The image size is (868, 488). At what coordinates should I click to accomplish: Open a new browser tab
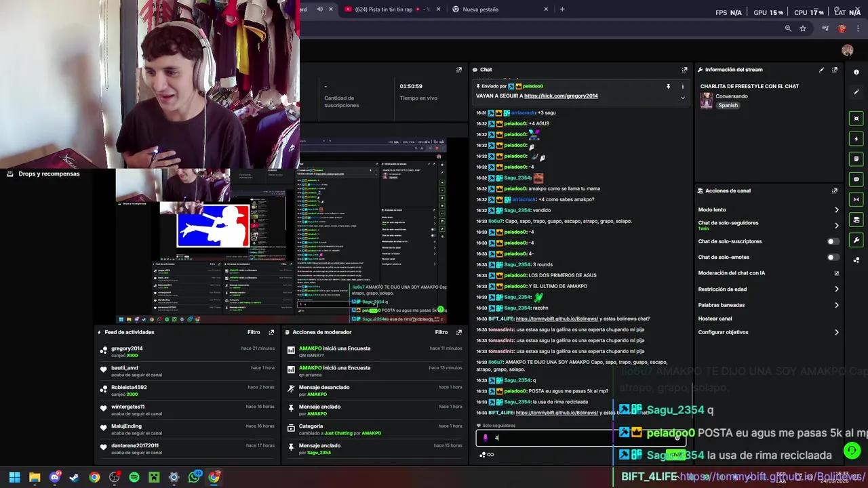(x=562, y=9)
